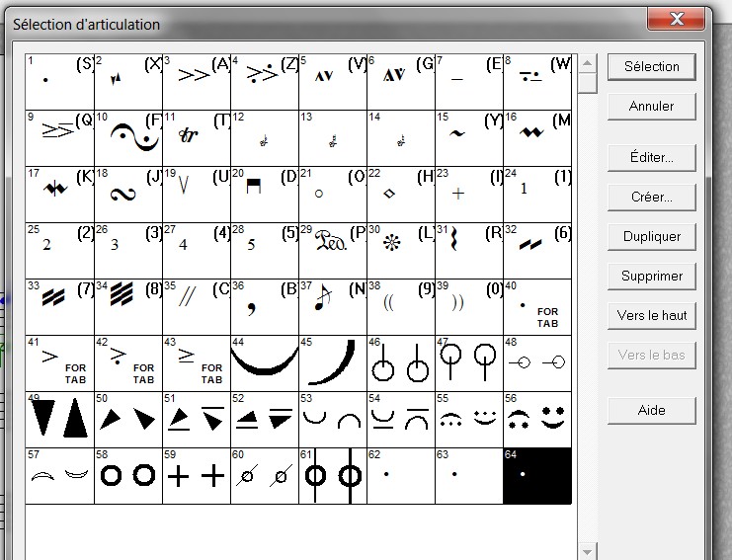Choose the breath mark comma in slot 36
This screenshot has width=732, height=560.
[x=265, y=306]
